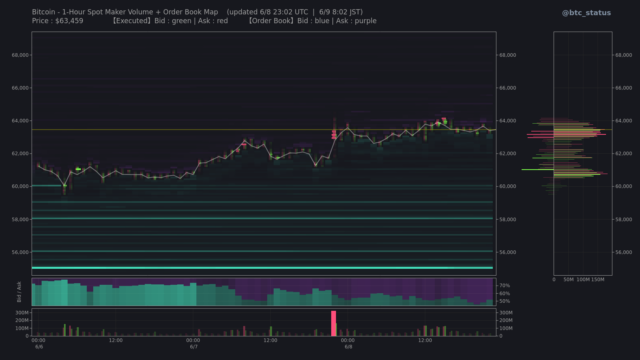The width and height of the screenshot is (640, 360).
Task: Click the 6/6 date label on time axis
Action: click(x=39, y=347)
